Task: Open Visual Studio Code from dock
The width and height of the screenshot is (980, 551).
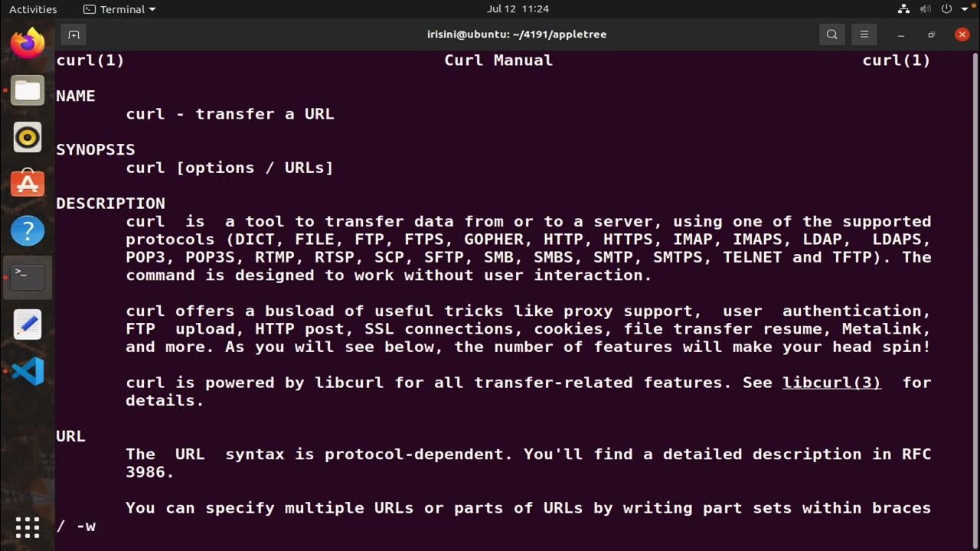Action: click(x=28, y=371)
